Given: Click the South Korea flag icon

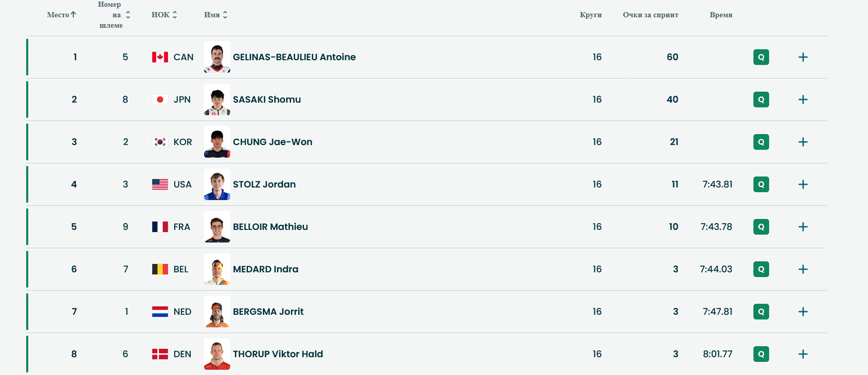Looking at the screenshot, I should 160,142.
